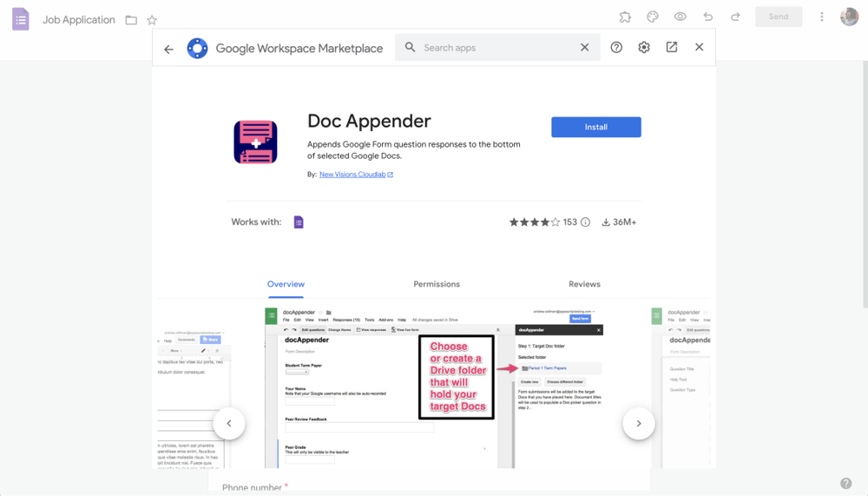Click the star rating display
Viewport: 868px width, 496px height.
click(x=534, y=222)
